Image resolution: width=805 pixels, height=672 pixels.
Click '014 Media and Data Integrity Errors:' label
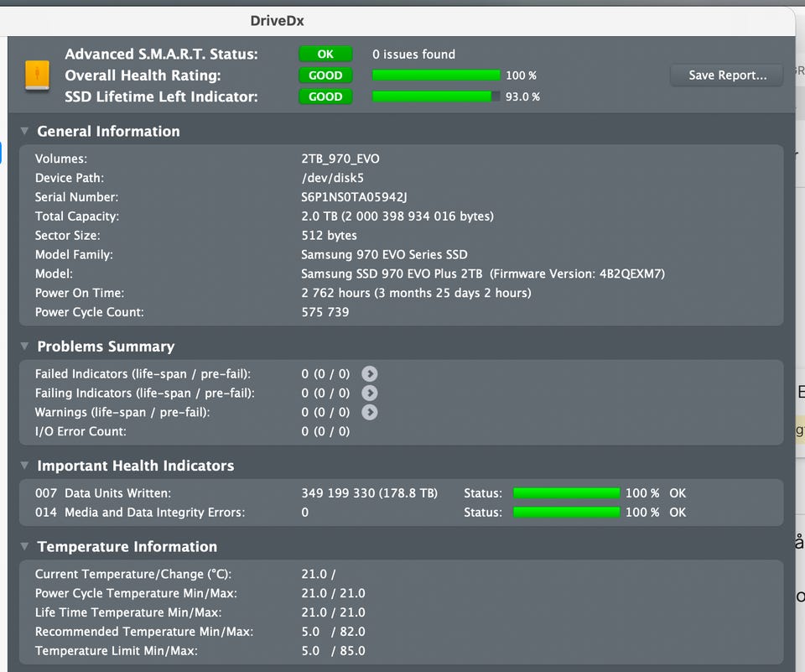coord(140,513)
